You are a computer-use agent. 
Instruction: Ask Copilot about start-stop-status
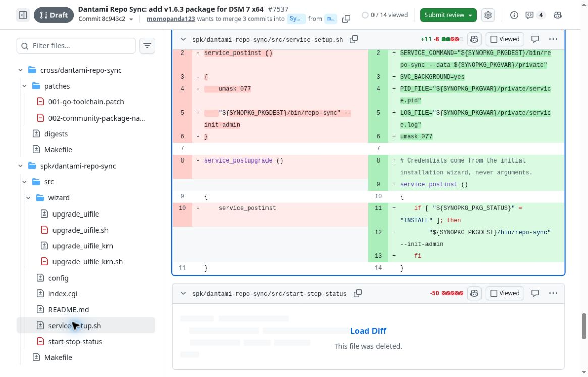coord(474,293)
